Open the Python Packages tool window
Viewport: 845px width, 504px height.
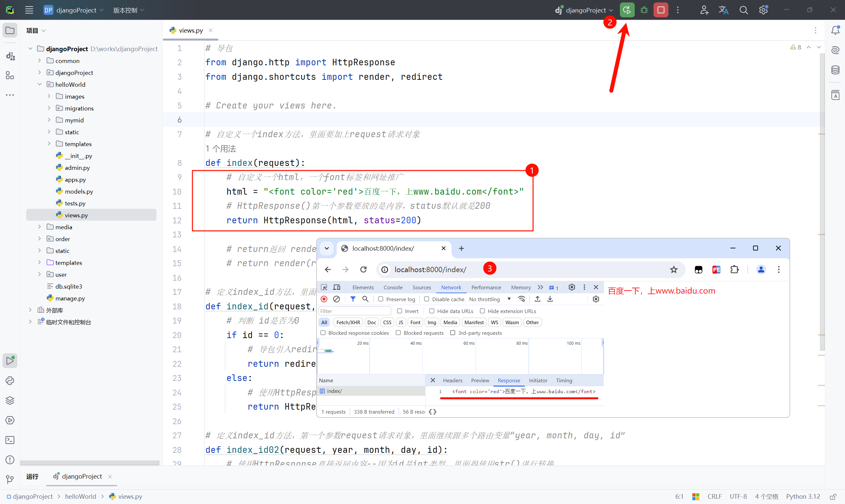[10, 381]
